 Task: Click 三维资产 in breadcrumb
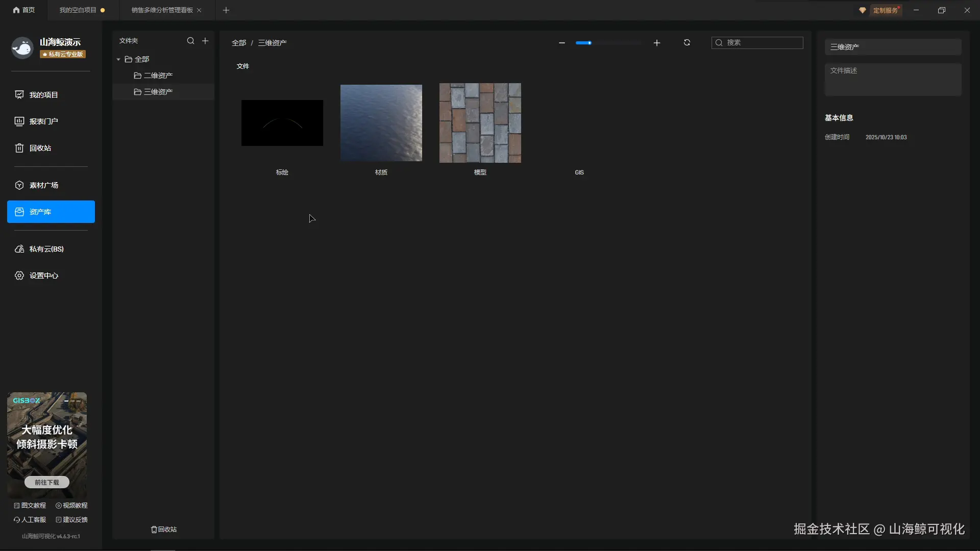(272, 43)
